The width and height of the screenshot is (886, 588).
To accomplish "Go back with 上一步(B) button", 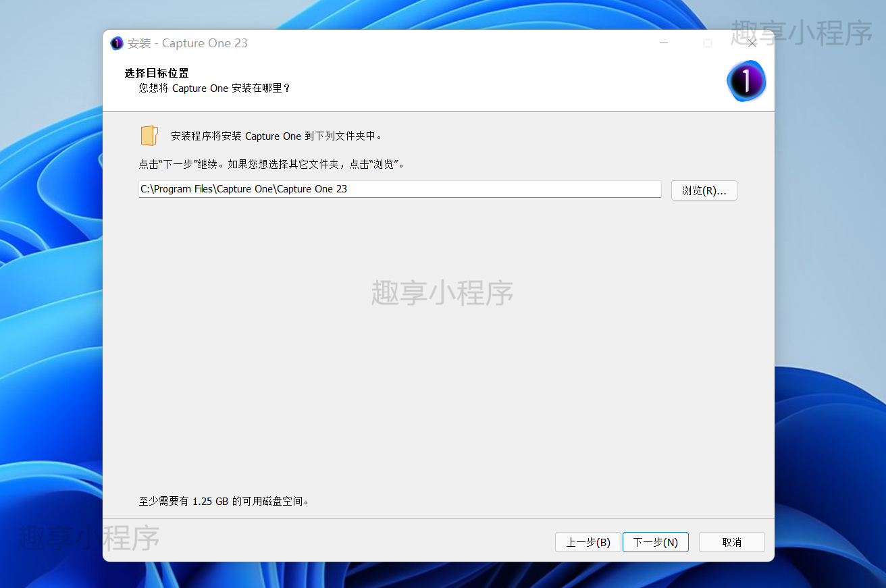I will [588, 542].
